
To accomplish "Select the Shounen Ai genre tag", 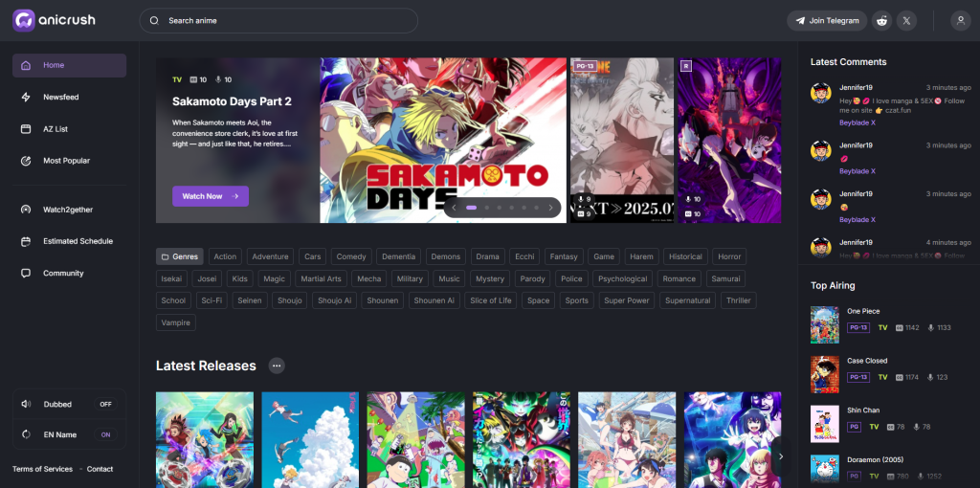I will [434, 300].
